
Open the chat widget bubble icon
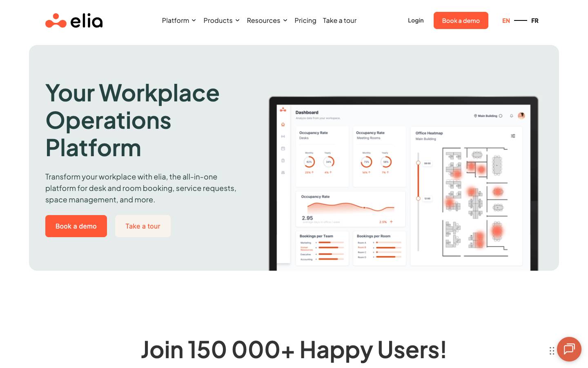[x=569, y=349]
